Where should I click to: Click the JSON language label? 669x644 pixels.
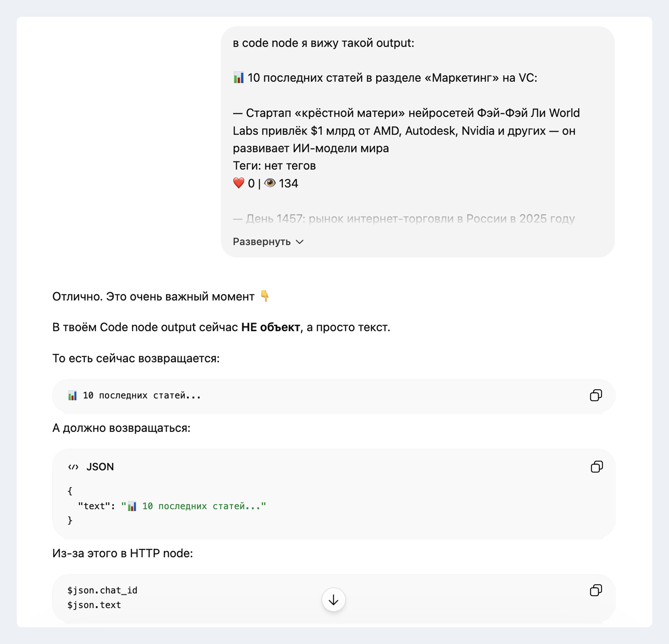click(x=100, y=467)
